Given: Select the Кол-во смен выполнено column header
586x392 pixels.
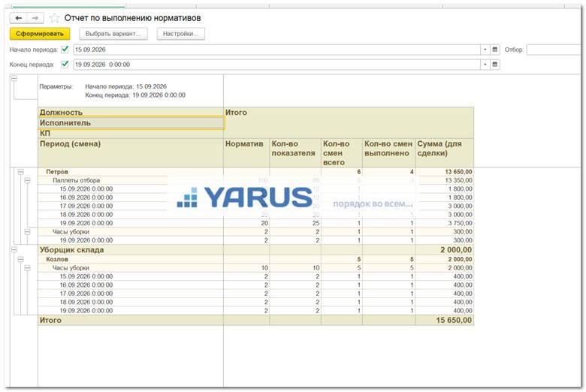Looking at the screenshot, I should (x=388, y=153).
